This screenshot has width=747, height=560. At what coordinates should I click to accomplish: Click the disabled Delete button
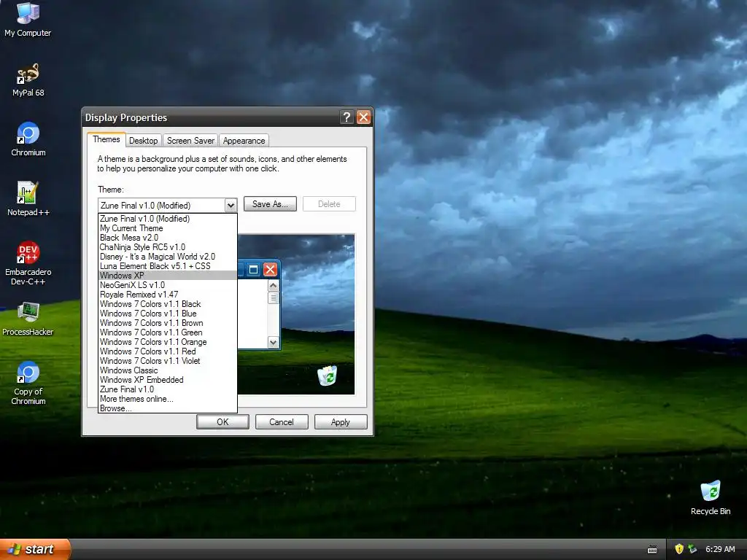pyautogui.click(x=329, y=204)
